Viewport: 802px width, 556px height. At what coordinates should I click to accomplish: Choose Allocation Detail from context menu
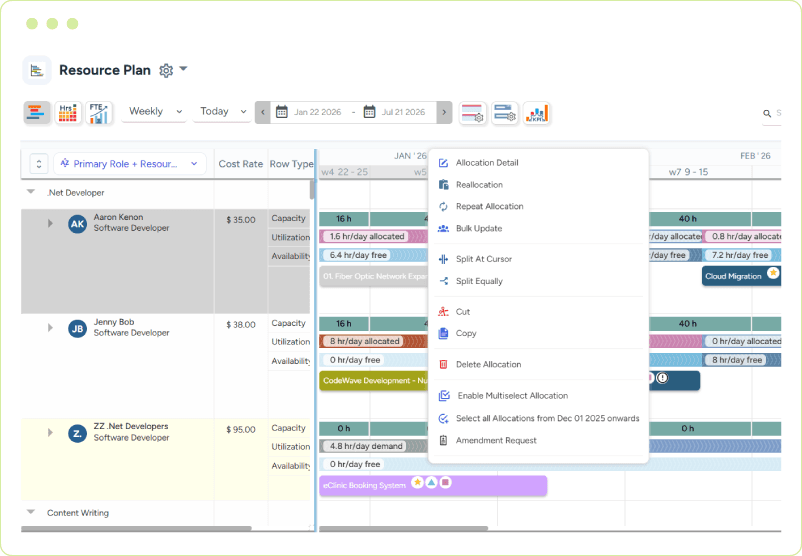(x=538, y=163)
